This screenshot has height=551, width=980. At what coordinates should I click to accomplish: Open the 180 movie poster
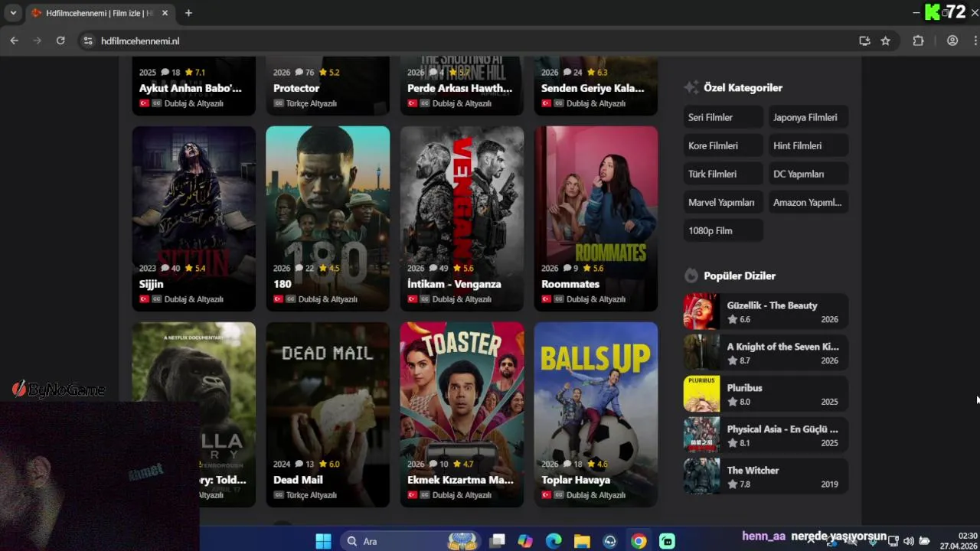[328, 219]
